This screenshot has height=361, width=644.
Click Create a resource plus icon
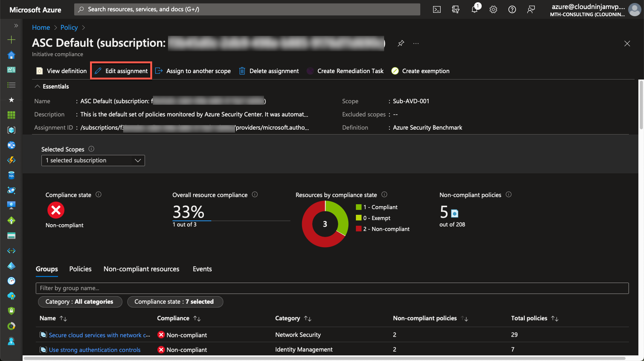click(x=11, y=40)
